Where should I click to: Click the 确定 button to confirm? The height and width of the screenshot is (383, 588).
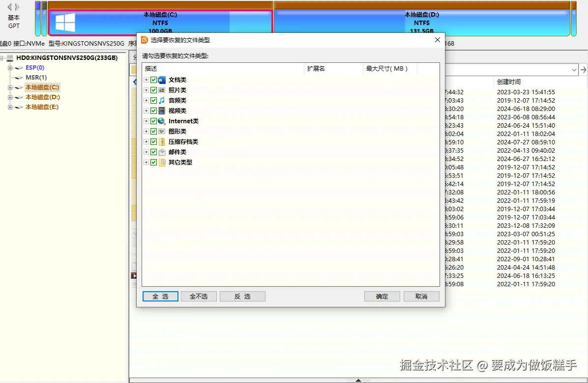382,296
